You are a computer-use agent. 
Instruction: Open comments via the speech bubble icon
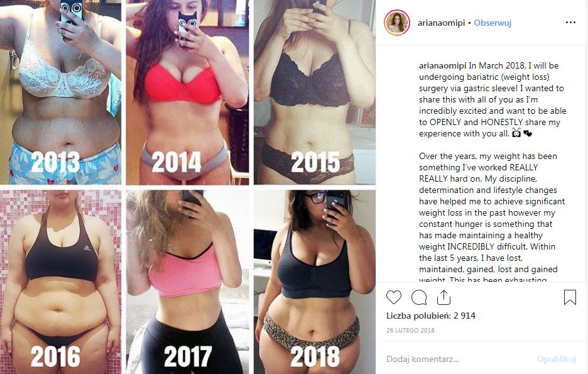pyautogui.click(x=419, y=297)
